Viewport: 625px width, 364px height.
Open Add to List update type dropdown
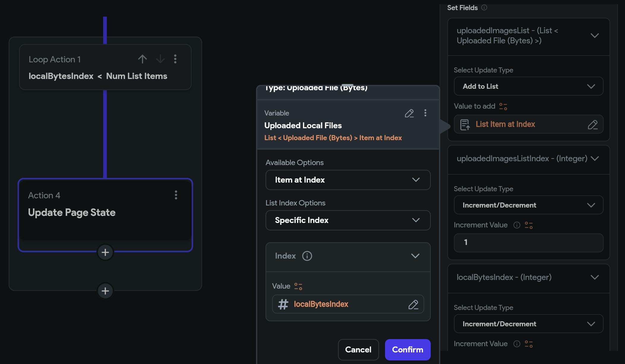[528, 86]
